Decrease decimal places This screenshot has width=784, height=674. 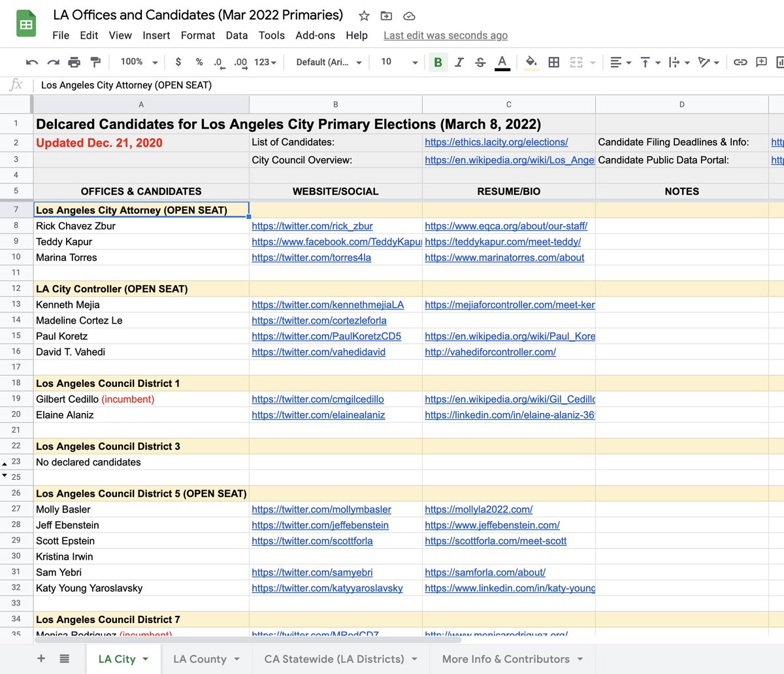coord(219,62)
